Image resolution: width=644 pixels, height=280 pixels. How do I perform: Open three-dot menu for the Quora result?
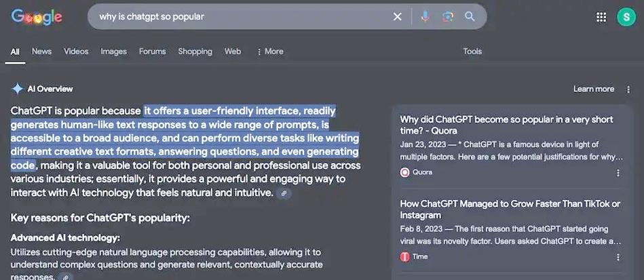pyautogui.click(x=618, y=173)
